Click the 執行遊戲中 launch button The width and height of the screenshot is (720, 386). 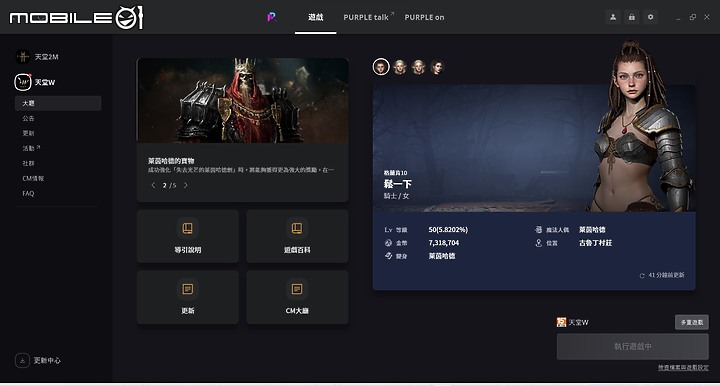[x=633, y=347]
